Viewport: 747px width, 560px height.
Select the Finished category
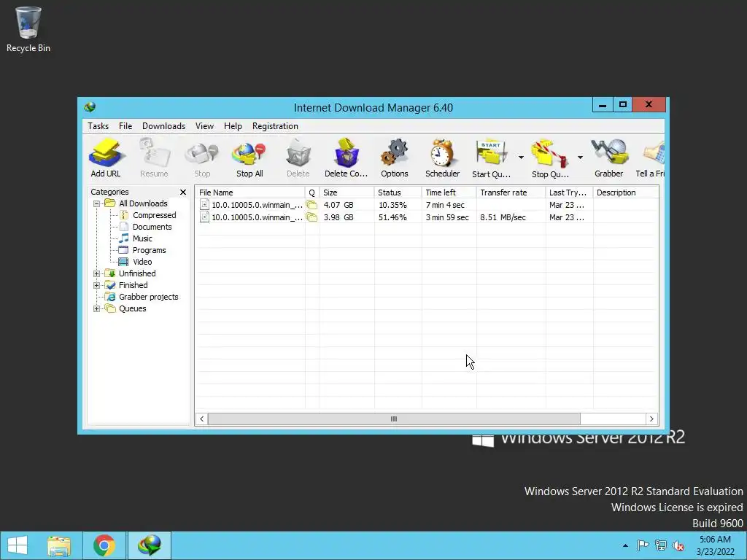[133, 285]
